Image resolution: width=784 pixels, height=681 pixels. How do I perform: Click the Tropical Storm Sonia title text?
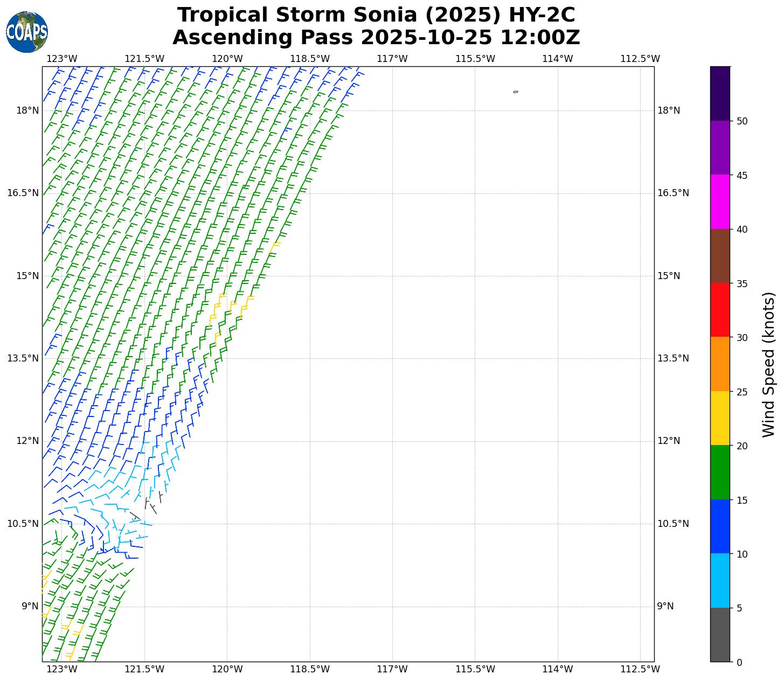click(x=376, y=15)
